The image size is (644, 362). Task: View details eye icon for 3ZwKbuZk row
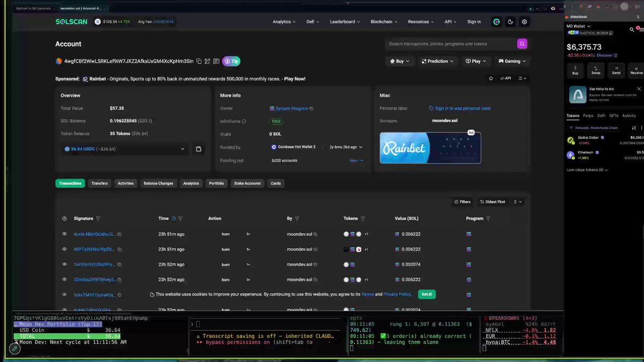point(64,279)
